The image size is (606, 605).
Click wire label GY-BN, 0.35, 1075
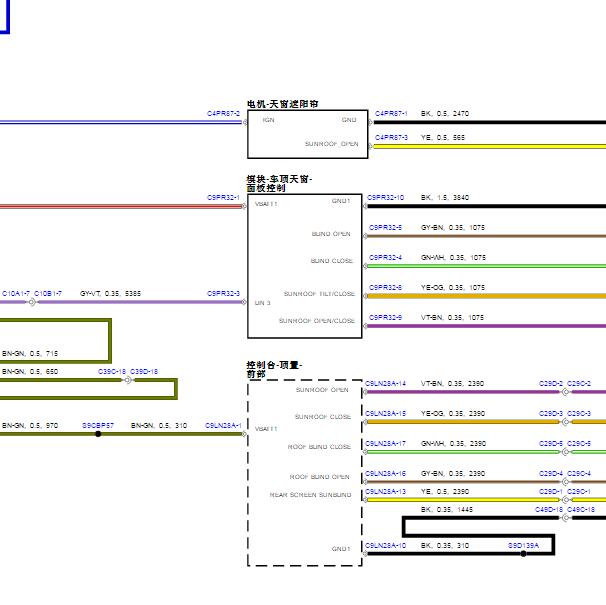[453, 228]
